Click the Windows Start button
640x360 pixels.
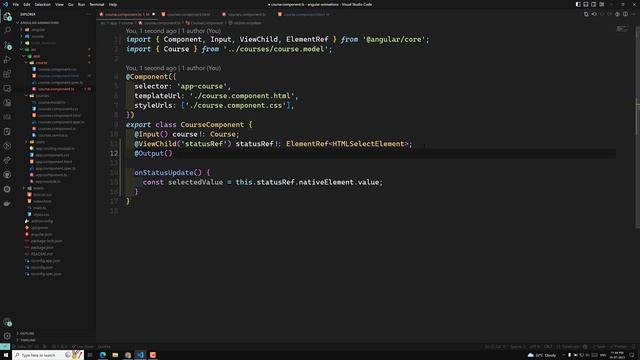[x=6, y=355]
